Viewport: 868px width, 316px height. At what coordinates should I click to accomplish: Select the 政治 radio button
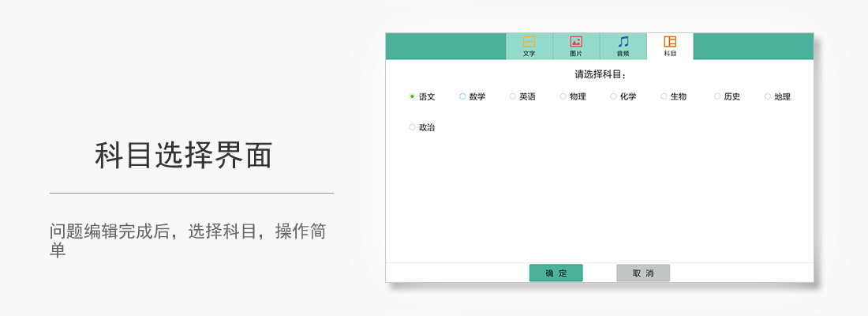(x=412, y=127)
